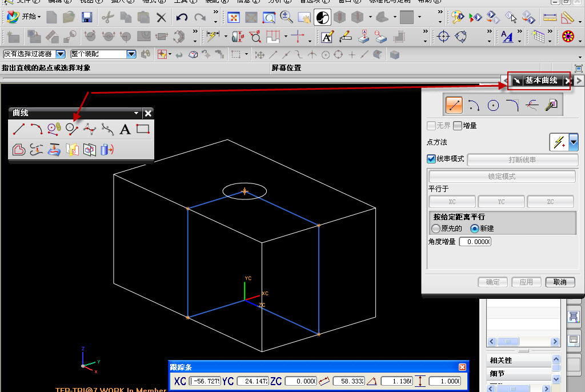Image resolution: width=585 pixels, height=392 pixels.
Task: Click the Fit view icon
Action: (234, 17)
